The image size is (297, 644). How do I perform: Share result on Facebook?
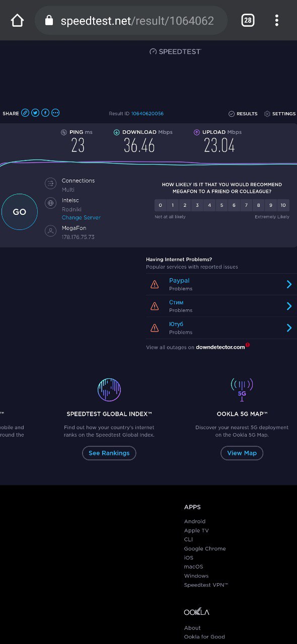pyautogui.click(x=45, y=113)
